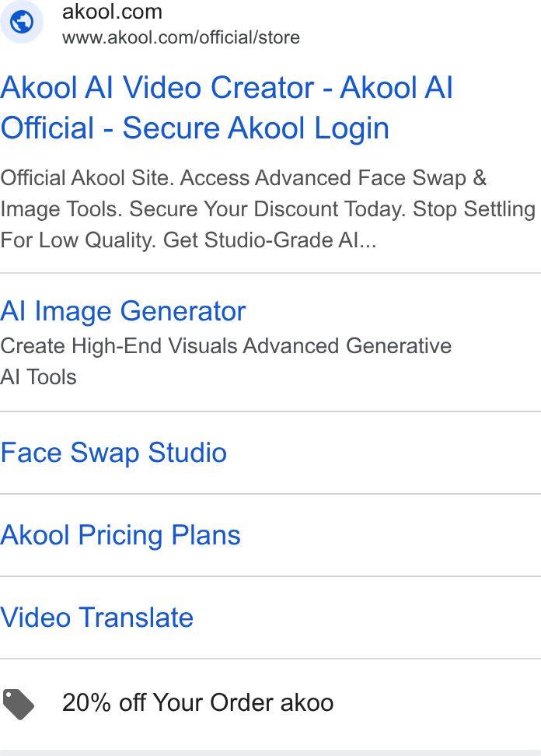Open the 'Akool AI Video Creator' headline
This screenshot has height=756, width=541.
(158, 88)
